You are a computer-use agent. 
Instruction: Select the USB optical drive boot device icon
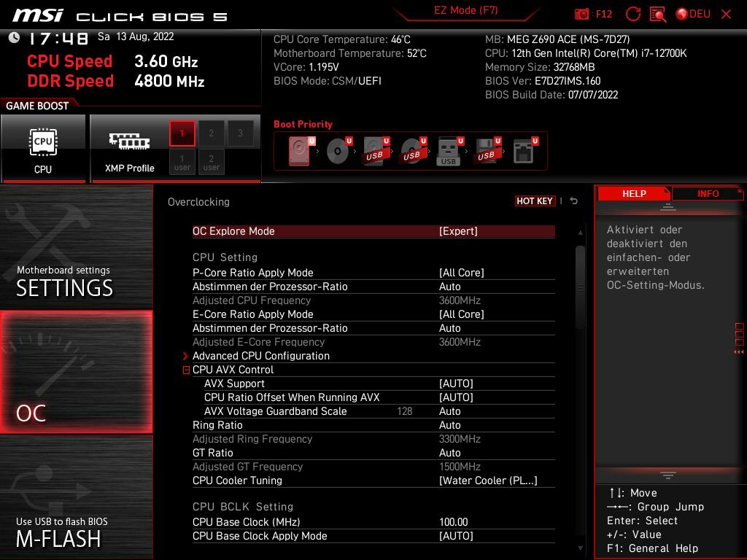(x=413, y=151)
